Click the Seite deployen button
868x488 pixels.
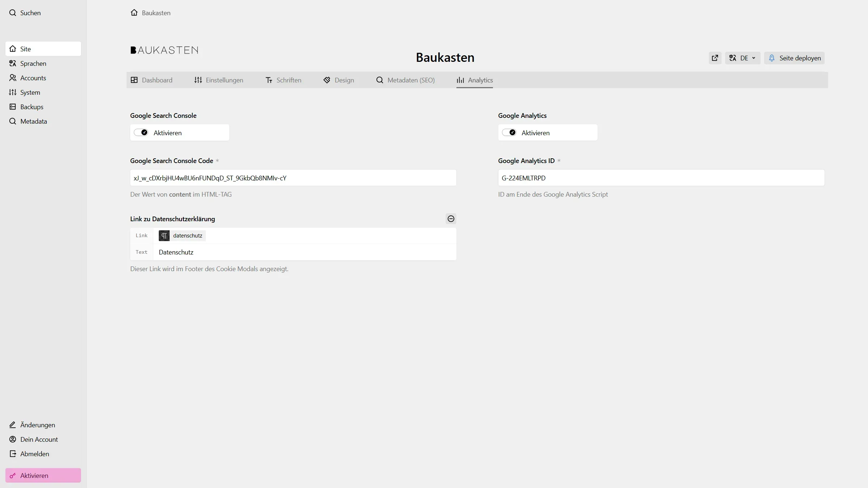click(794, 58)
